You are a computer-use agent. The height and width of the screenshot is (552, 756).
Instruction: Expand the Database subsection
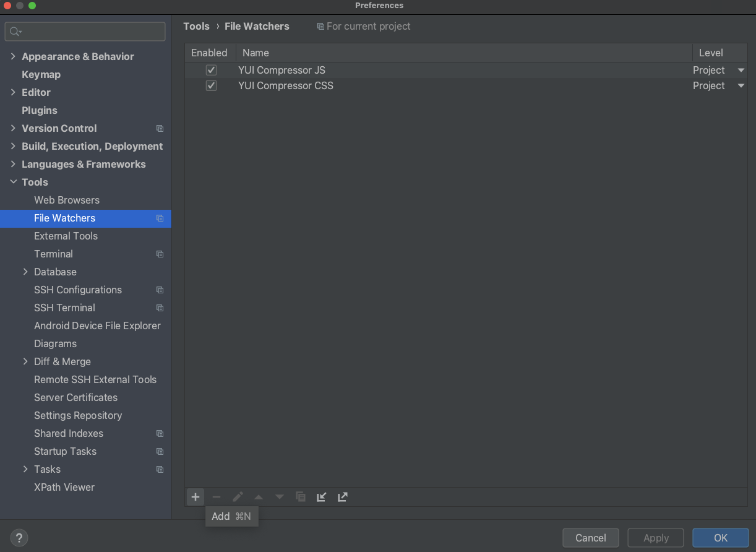(x=25, y=272)
